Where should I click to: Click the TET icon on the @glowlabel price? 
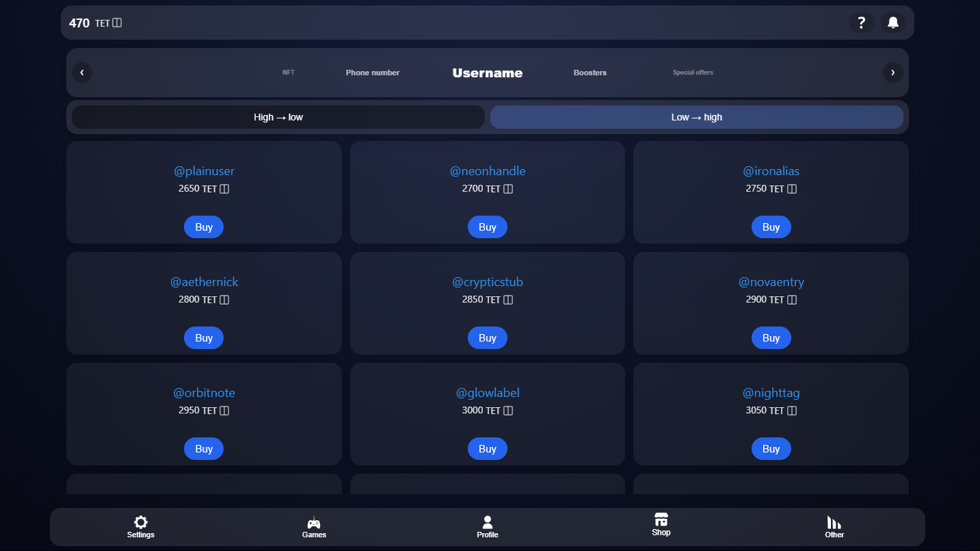tap(507, 410)
